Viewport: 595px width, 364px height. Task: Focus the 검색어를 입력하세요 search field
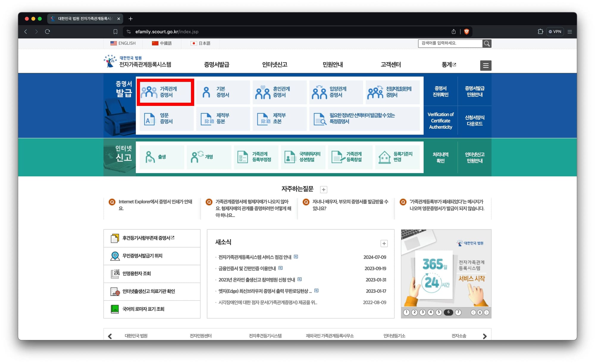(x=450, y=43)
